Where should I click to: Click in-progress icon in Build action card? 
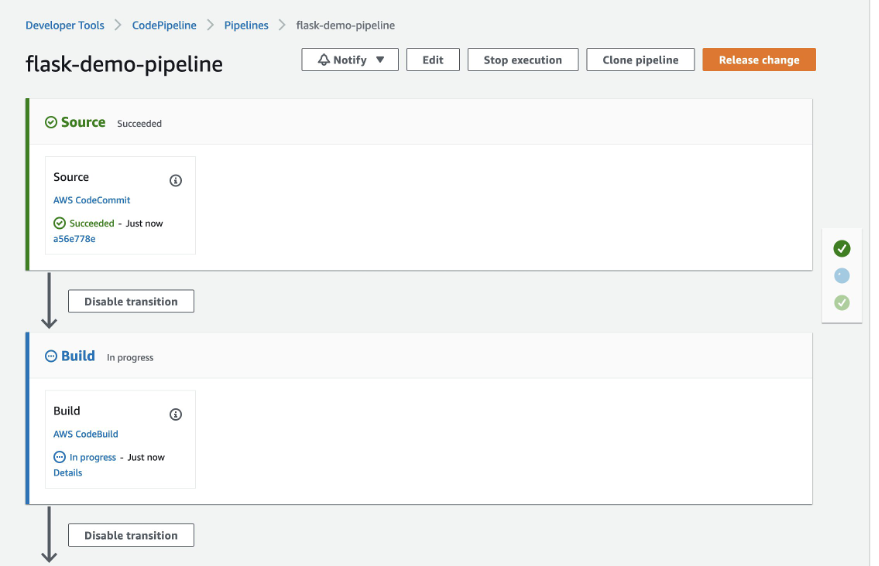click(x=59, y=457)
